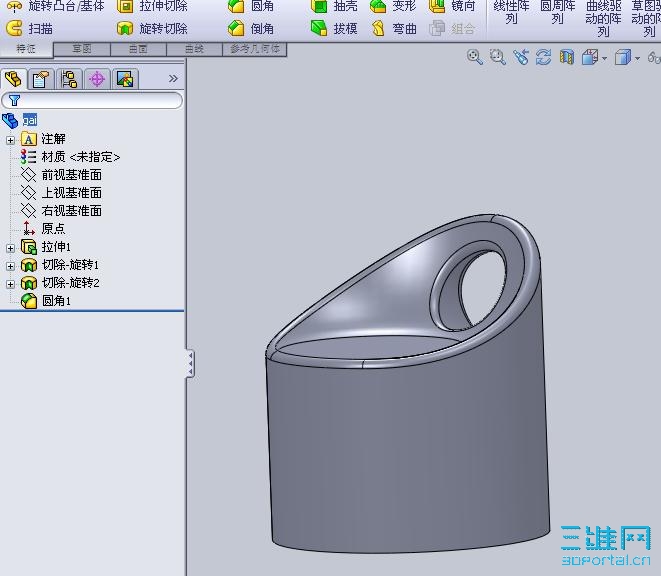The width and height of the screenshot is (661, 576).
Task: Open 曲线驱动的阵列 curve driven pattern
Action: coord(603,19)
